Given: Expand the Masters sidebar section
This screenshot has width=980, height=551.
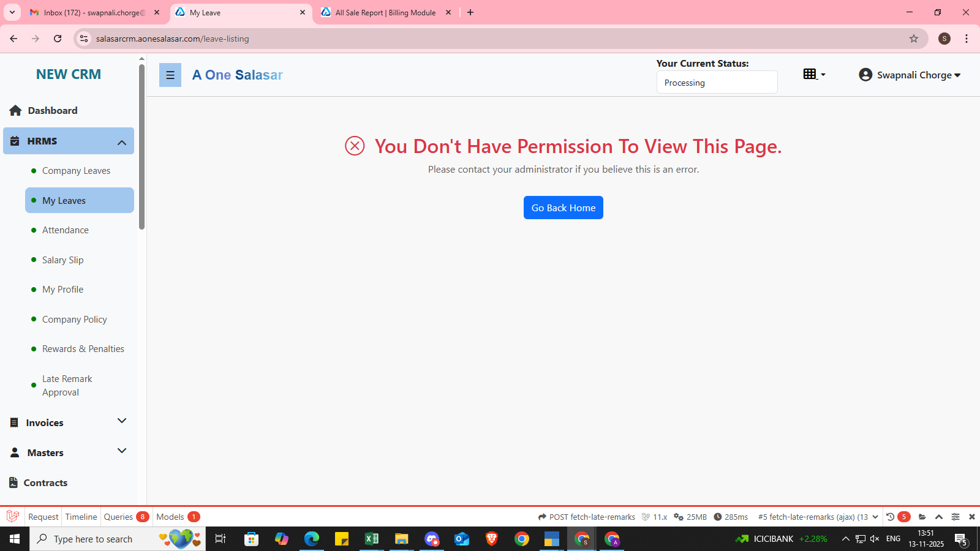Looking at the screenshot, I should coord(121,451).
